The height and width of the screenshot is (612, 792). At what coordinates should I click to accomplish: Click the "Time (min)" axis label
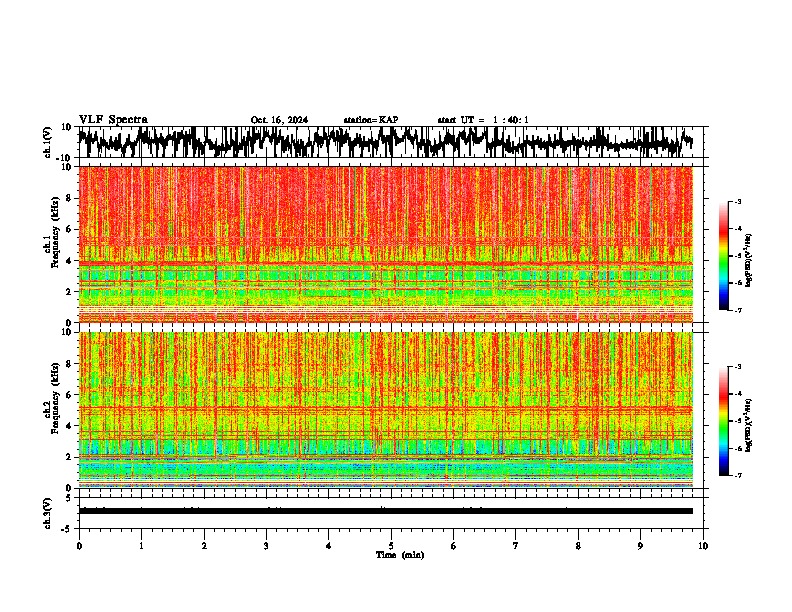click(400, 555)
